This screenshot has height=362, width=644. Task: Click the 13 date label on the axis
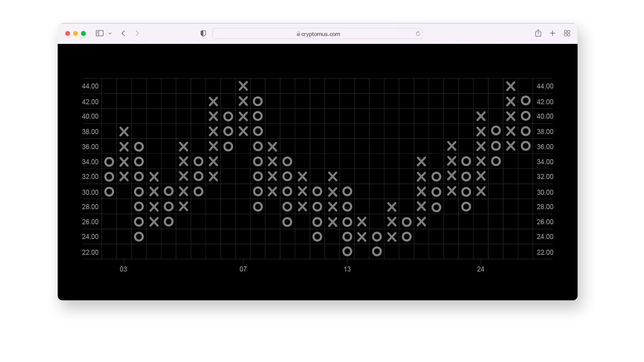347,269
